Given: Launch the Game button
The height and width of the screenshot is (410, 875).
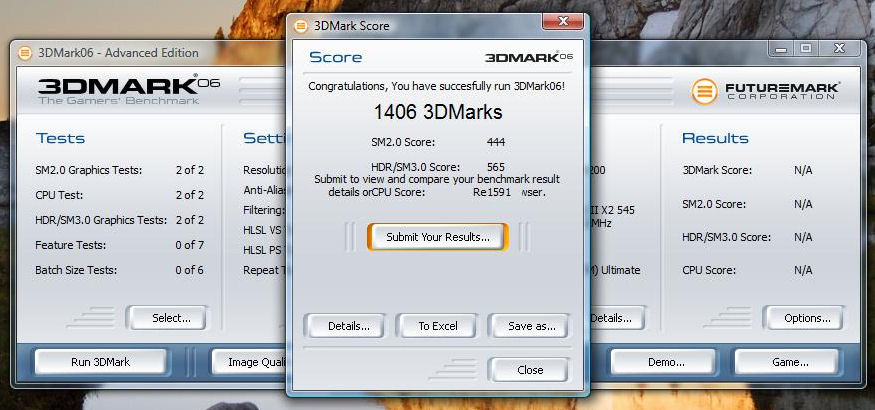Looking at the screenshot, I should point(786,362).
